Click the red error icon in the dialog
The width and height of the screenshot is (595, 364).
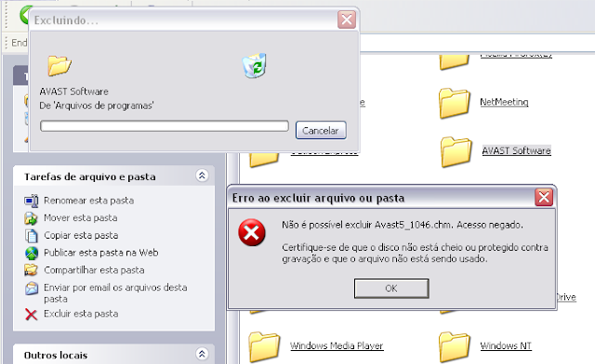tap(252, 232)
